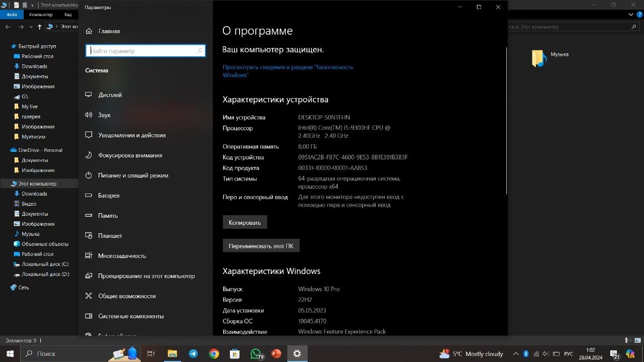
Task: Select the My live folder
Action: tap(26, 107)
